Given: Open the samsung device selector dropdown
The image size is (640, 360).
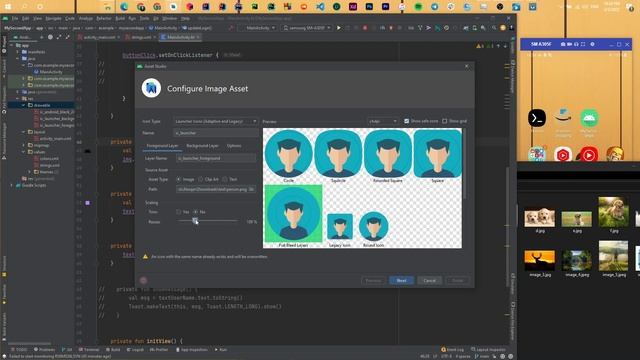Looking at the screenshot, I should click(307, 28).
